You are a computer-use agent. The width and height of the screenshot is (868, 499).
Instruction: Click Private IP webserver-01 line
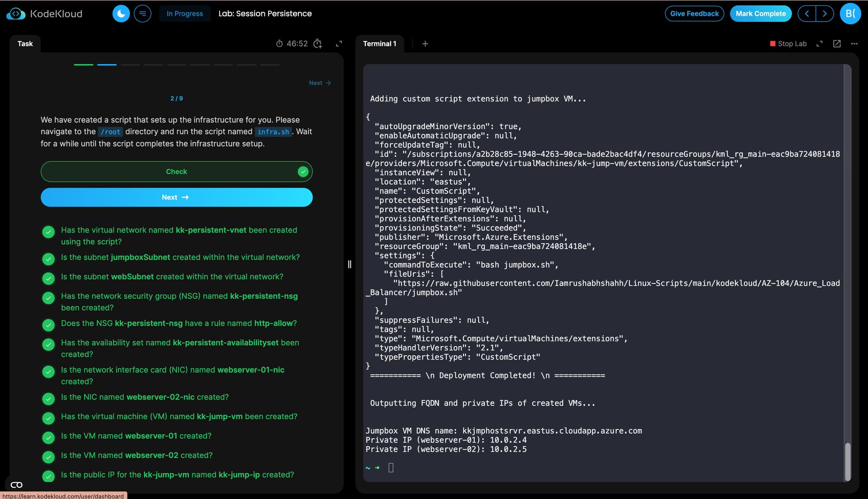446,440
